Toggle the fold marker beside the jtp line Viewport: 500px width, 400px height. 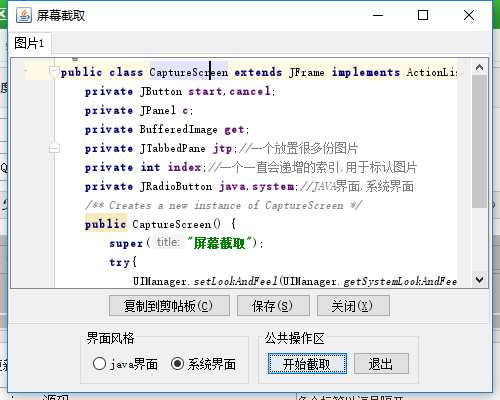(x=54, y=147)
